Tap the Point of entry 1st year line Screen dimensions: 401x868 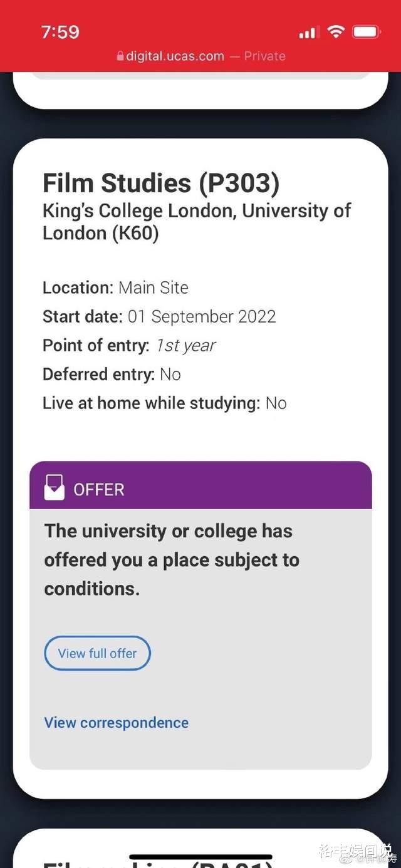click(x=129, y=345)
